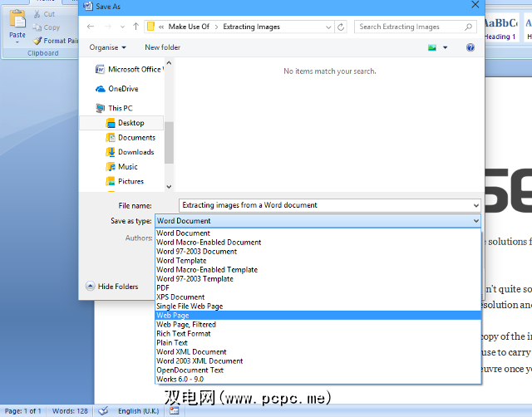Expand the File name history dropdown
Viewport: 532px width, 417px height.
click(476, 205)
